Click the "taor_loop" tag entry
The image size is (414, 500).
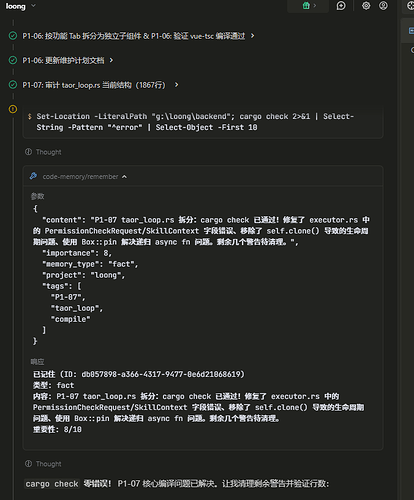coord(77,308)
